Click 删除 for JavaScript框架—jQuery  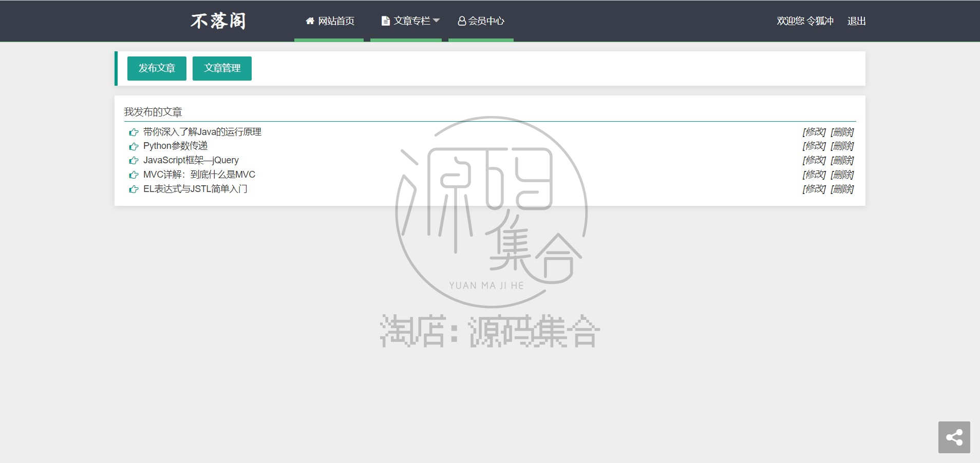point(842,160)
